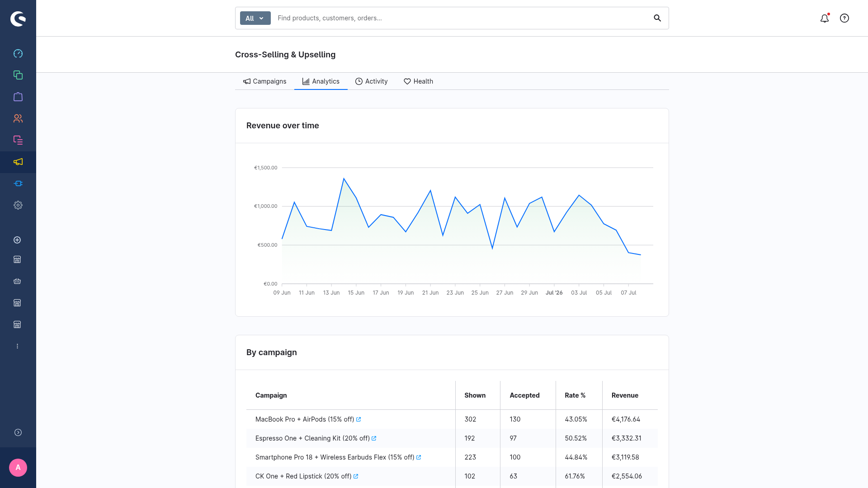Open the user avatar A menu

(18, 468)
